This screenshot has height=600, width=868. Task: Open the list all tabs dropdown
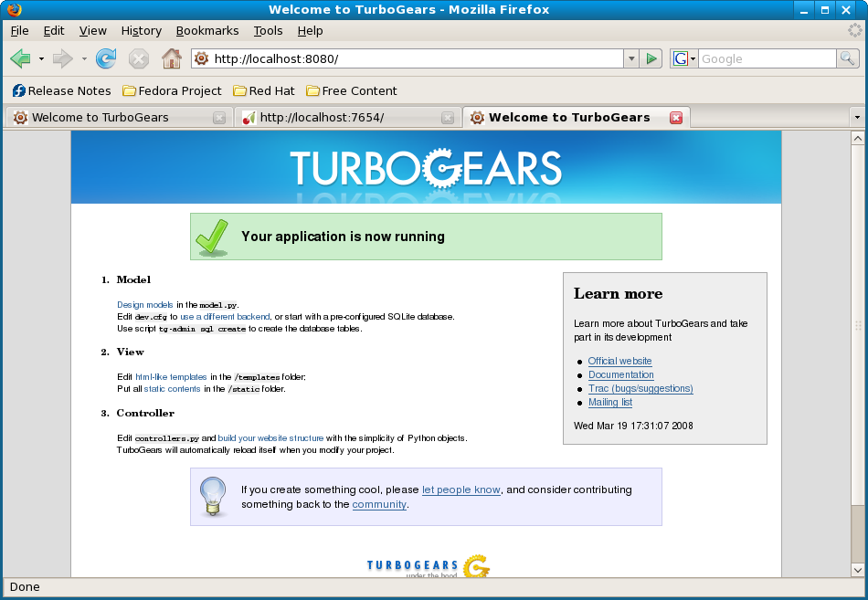tap(857, 117)
